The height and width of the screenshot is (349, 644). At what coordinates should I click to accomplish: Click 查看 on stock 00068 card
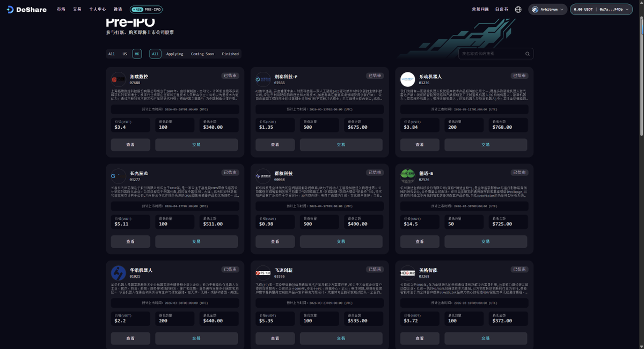275,241
